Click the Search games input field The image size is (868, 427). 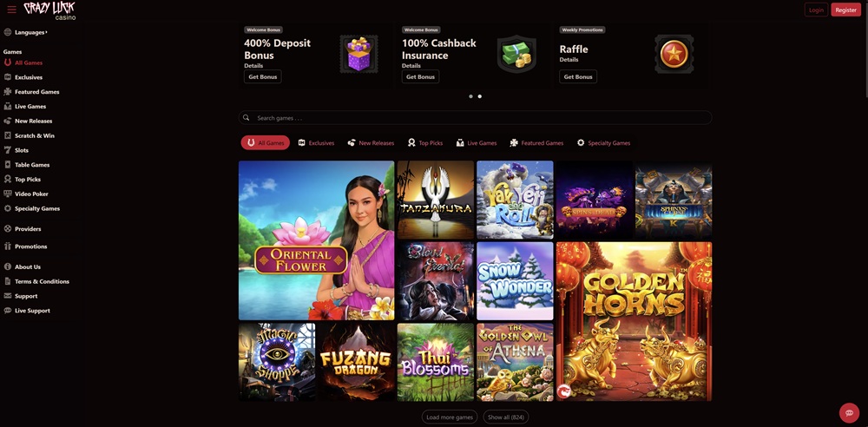point(475,118)
